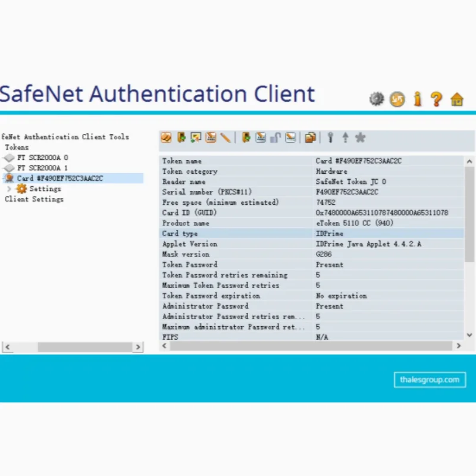
Task: Click the details list vertical scrollbar thumb
Action: [469, 214]
